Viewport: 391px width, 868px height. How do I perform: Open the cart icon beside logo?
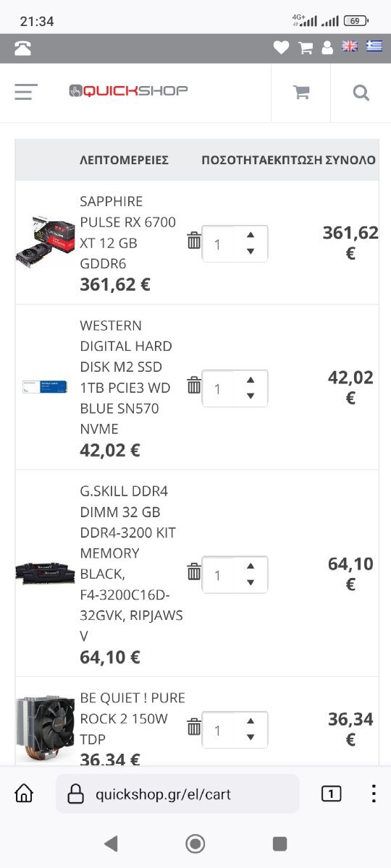click(301, 93)
